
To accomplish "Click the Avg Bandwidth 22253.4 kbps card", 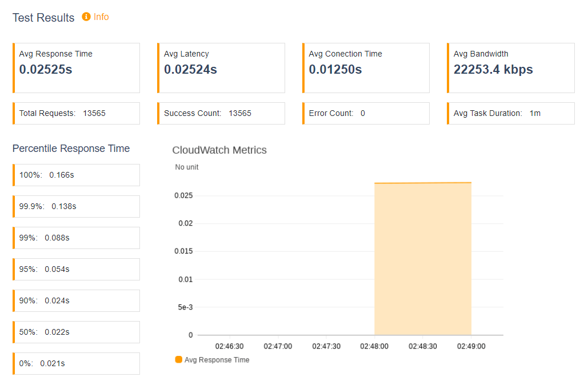I will point(510,68).
